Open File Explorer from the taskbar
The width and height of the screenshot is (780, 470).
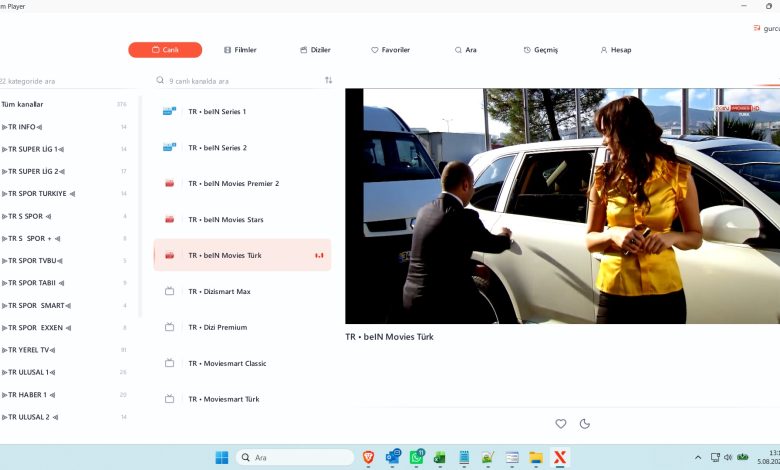pyautogui.click(x=536, y=457)
